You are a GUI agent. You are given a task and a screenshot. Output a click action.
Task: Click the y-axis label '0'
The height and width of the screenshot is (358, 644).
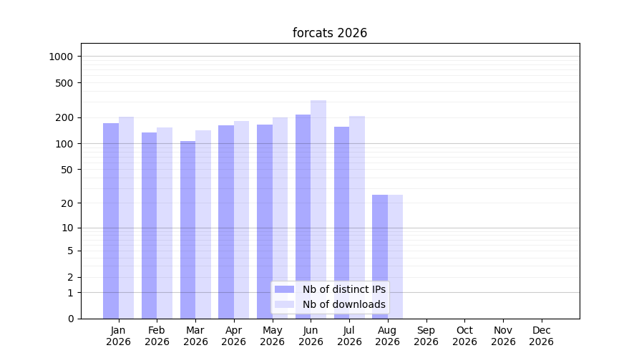coord(71,319)
